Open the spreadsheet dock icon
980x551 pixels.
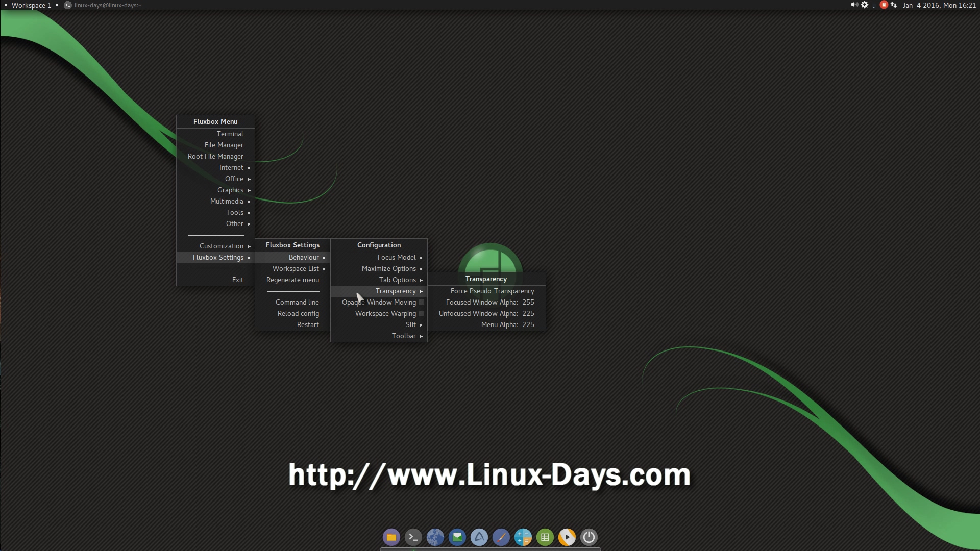[545, 537]
